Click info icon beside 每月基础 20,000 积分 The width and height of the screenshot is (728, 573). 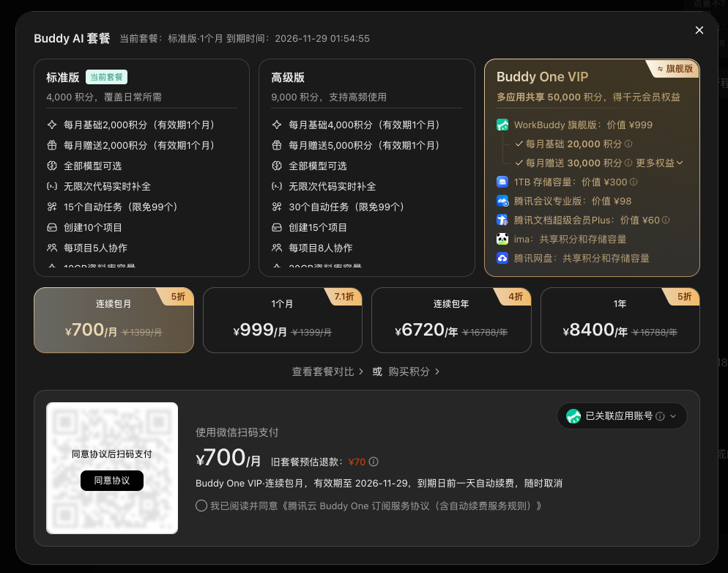[628, 144]
